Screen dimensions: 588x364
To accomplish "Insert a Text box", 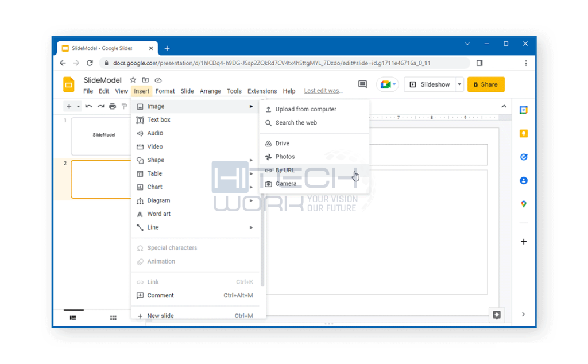I will click(195, 120).
